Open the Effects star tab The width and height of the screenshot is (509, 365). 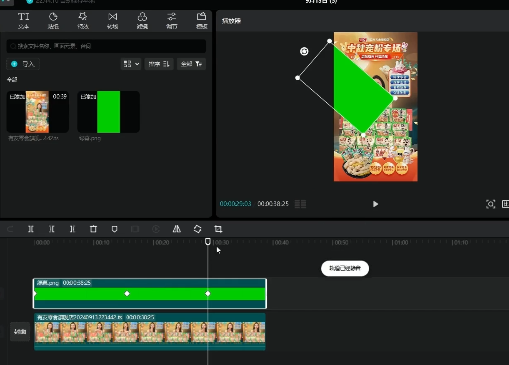(x=83, y=21)
